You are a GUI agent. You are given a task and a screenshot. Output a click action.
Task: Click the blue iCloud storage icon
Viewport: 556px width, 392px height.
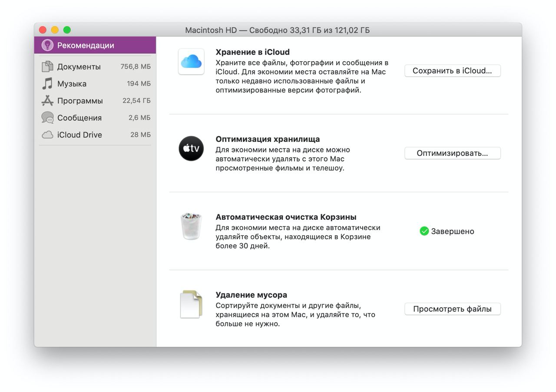pos(191,62)
